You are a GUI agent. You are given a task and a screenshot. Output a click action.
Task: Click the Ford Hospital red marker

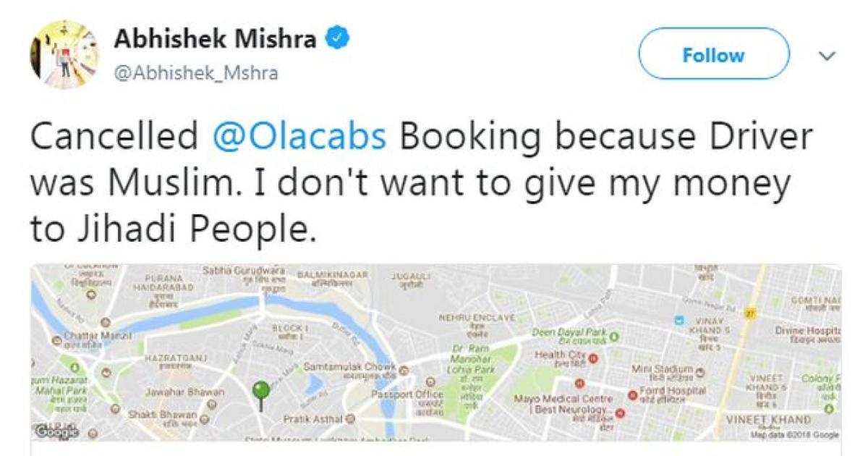pyautogui.click(x=632, y=395)
